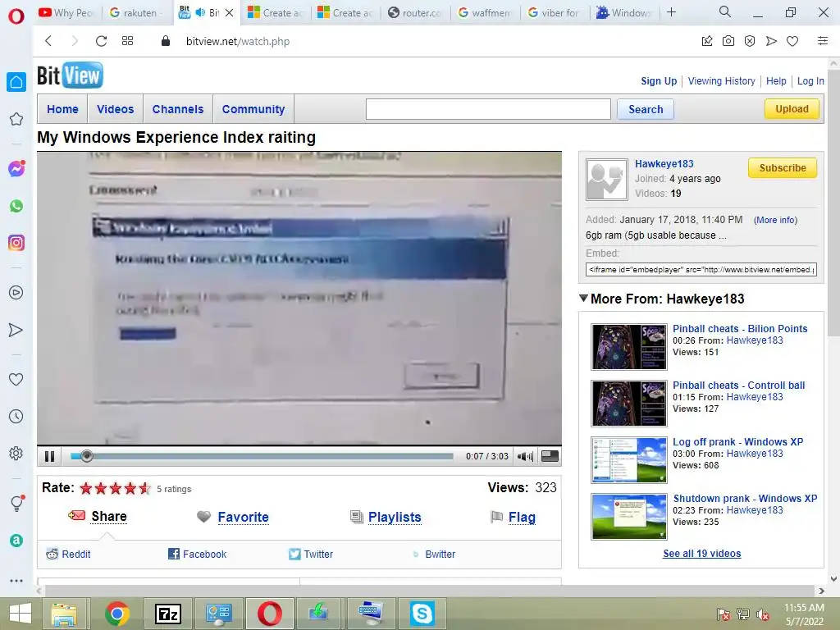840x630 pixels.
Task: Click the Log In link
Action: pos(810,81)
